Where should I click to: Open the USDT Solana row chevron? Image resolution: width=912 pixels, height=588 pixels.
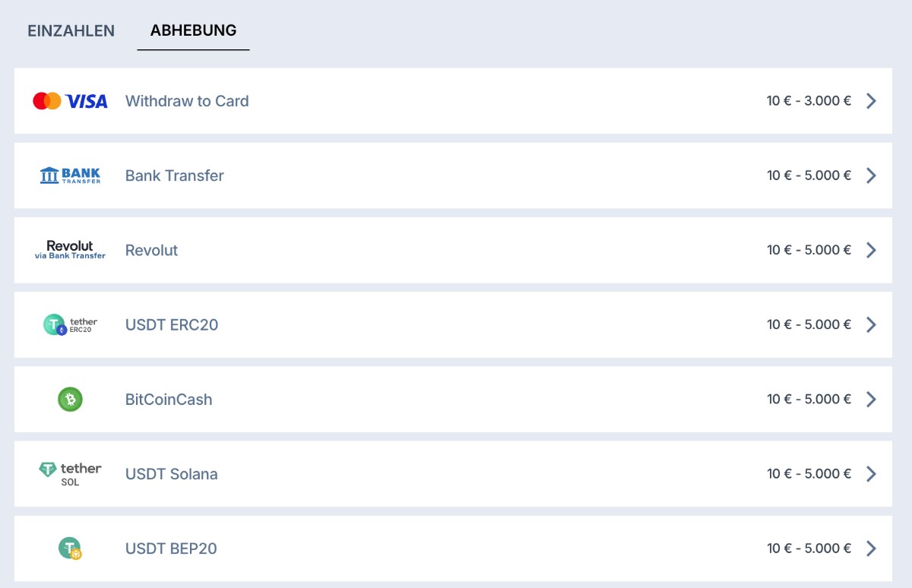click(x=871, y=474)
